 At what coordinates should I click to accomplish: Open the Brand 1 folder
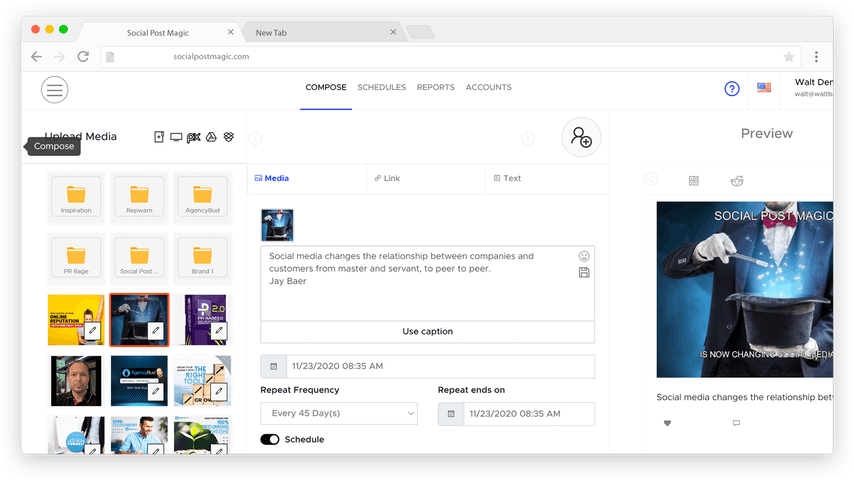pyautogui.click(x=202, y=258)
